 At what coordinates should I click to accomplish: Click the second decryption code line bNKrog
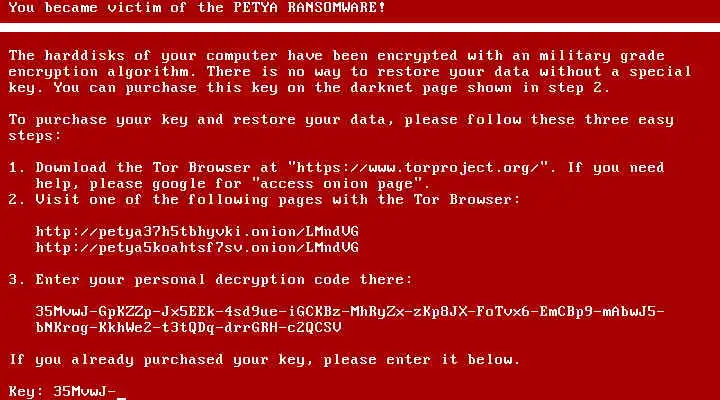(x=188, y=327)
